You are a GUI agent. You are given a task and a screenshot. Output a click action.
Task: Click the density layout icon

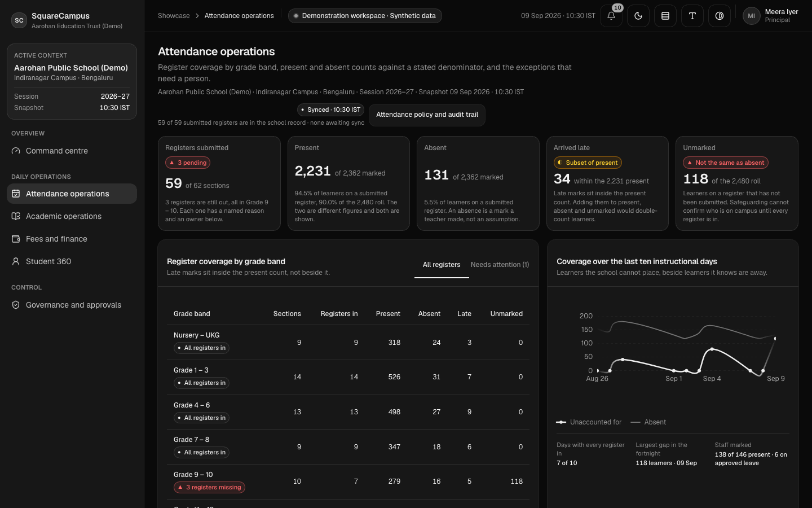(665, 16)
